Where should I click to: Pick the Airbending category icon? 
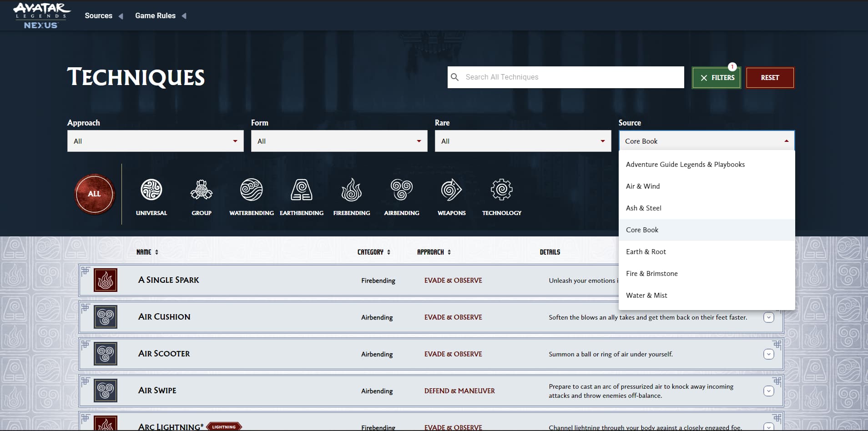(x=402, y=190)
